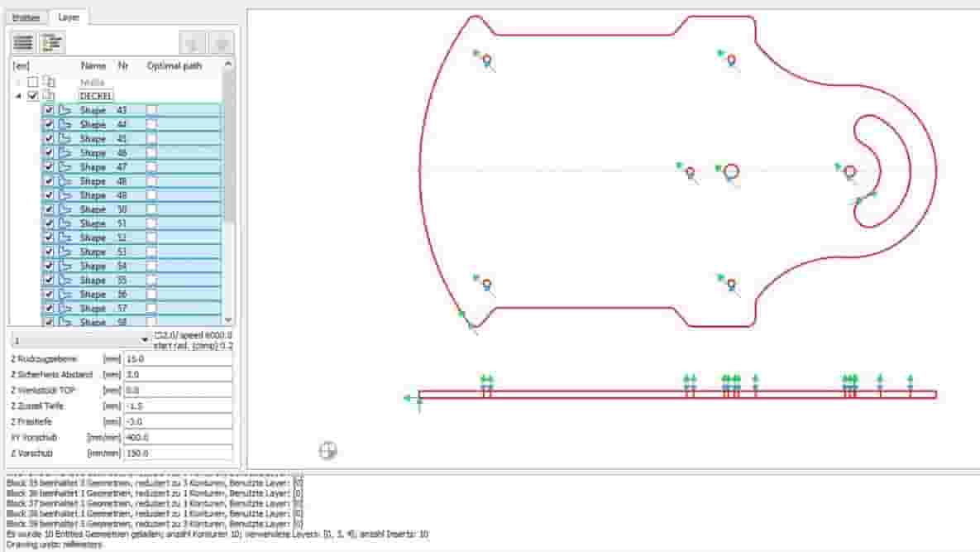Select the bottom-right small hole in the drawing
The height and width of the screenshot is (552, 980).
tap(731, 285)
